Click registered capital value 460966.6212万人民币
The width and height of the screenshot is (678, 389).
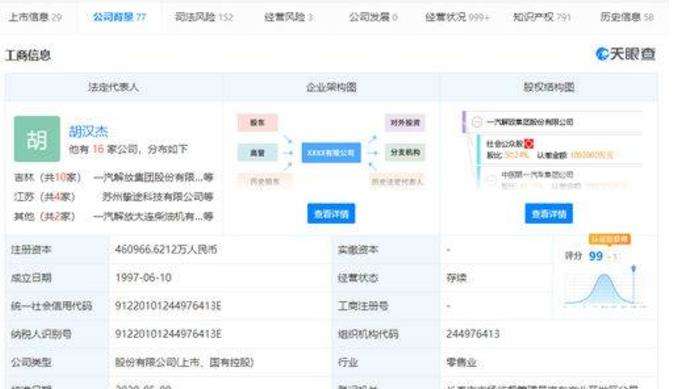[x=166, y=249]
